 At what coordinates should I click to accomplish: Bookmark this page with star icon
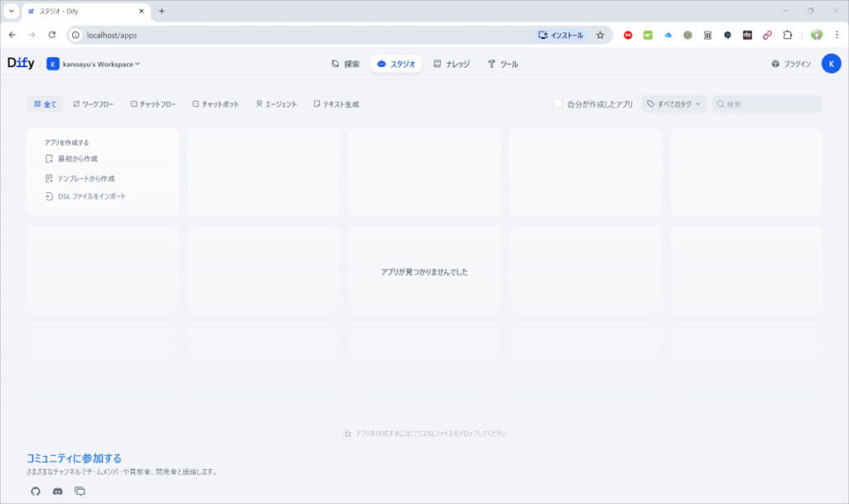point(600,35)
